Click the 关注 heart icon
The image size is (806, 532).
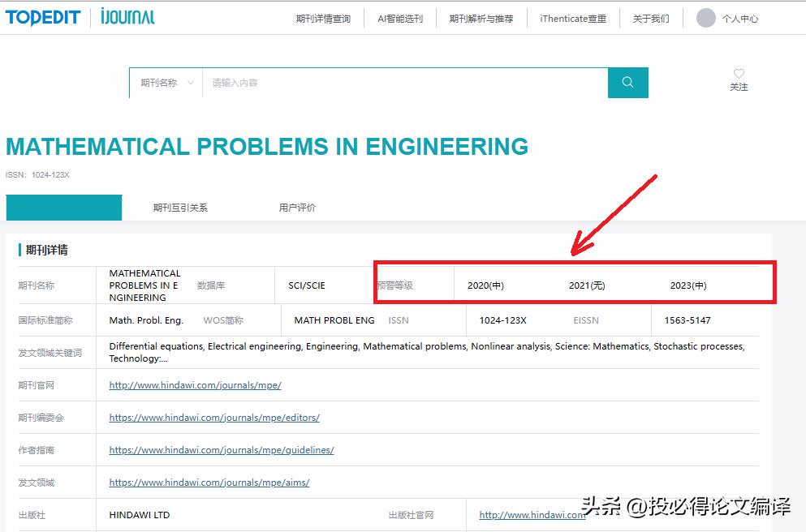[739, 80]
